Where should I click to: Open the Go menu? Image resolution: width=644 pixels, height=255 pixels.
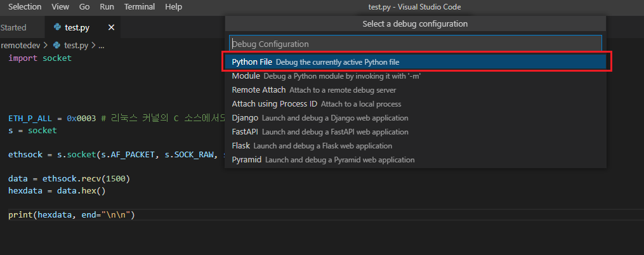click(84, 7)
